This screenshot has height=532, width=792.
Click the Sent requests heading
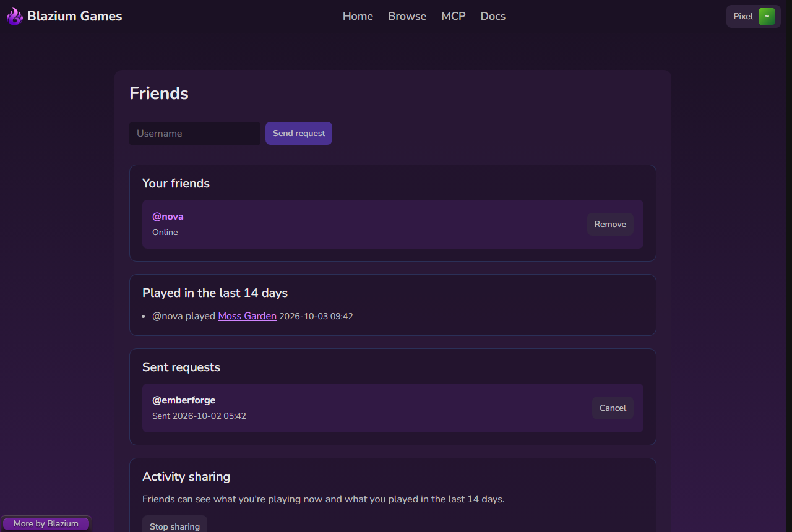[181, 367]
